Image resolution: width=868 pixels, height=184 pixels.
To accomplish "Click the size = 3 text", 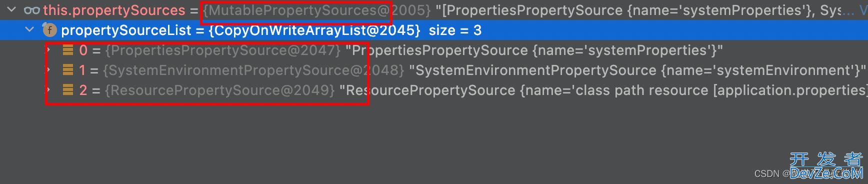I will point(455,30).
